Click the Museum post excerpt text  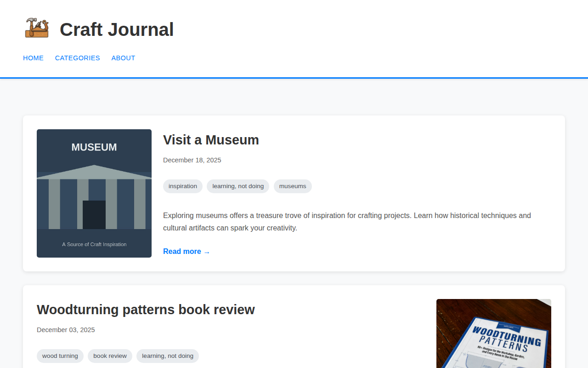[347, 222]
